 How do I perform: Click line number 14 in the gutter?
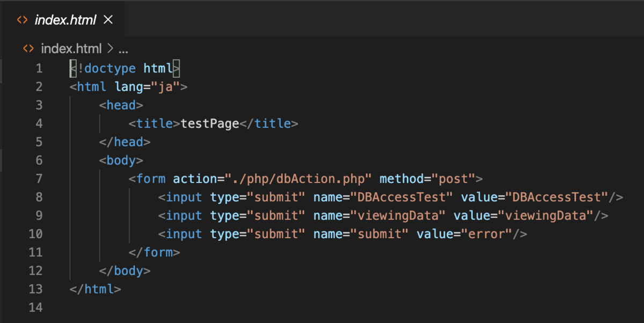click(x=35, y=307)
